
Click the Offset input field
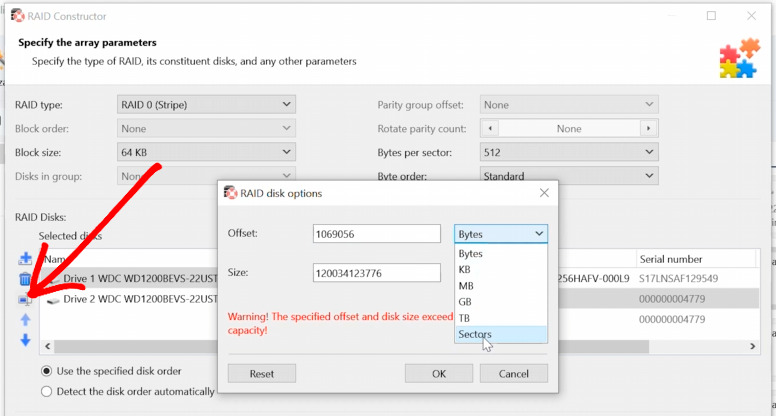pos(377,233)
